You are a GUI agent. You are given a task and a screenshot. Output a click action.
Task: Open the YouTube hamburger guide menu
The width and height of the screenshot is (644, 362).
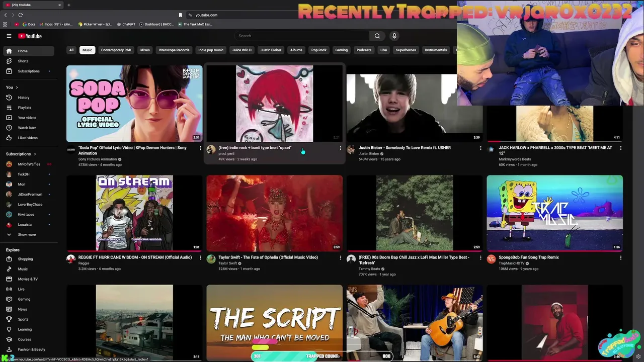tap(9, 36)
